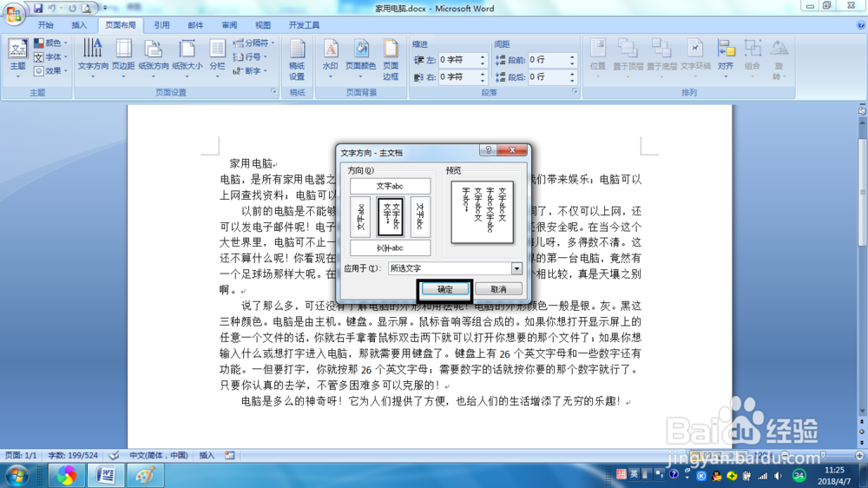Save document via quick access toolbar

37,9
